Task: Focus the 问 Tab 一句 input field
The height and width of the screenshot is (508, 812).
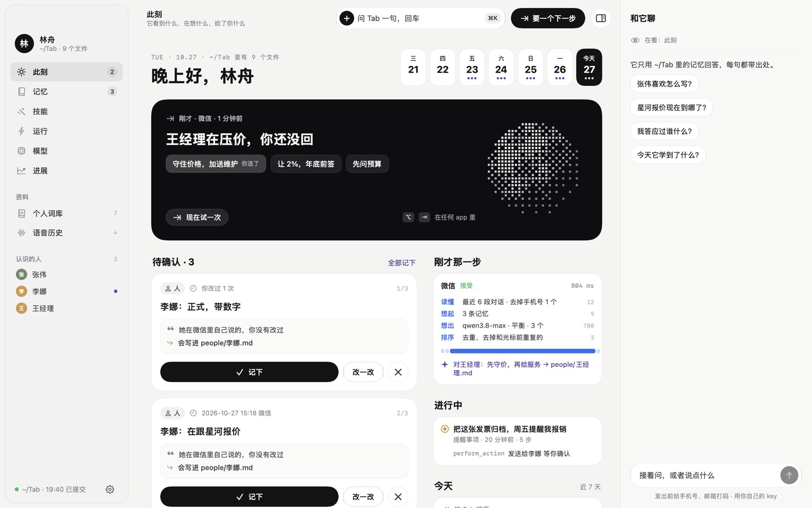Action: [x=420, y=18]
